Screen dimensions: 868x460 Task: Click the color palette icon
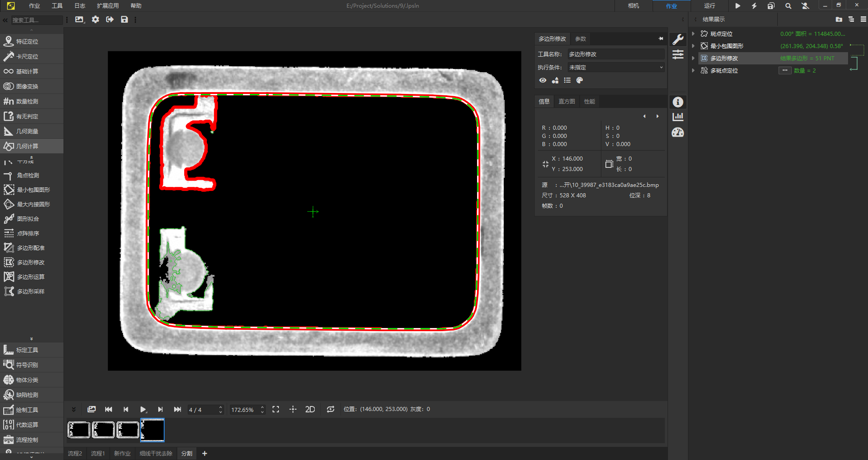point(579,80)
